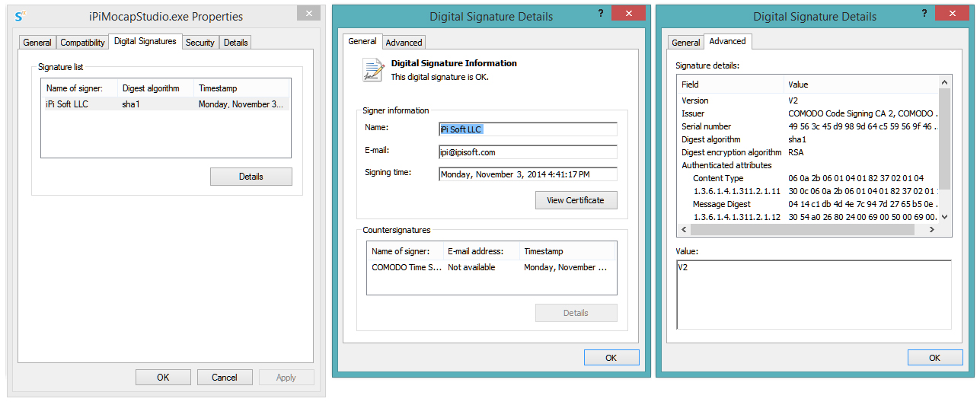The width and height of the screenshot is (980, 405).
Task: Switch to the Details tab in Properties
Action: 235,43
